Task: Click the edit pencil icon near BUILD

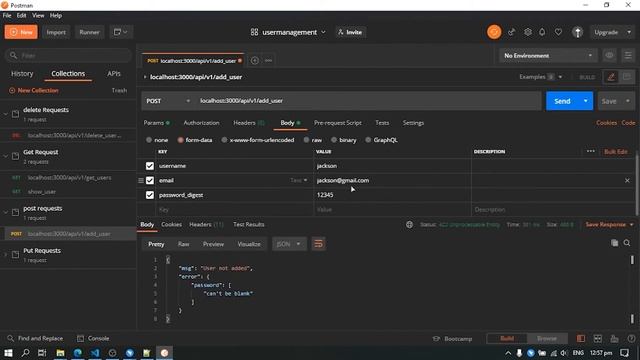Action: (x=611, y=77)
